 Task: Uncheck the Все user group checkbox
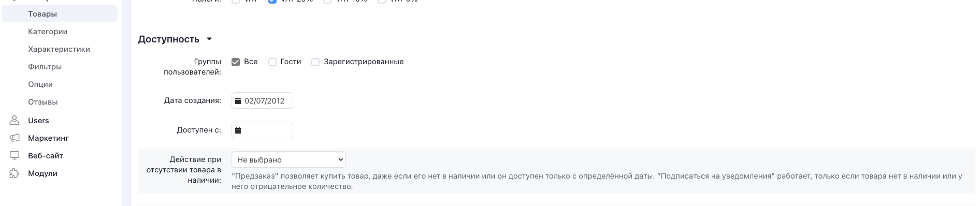(236, 62)
